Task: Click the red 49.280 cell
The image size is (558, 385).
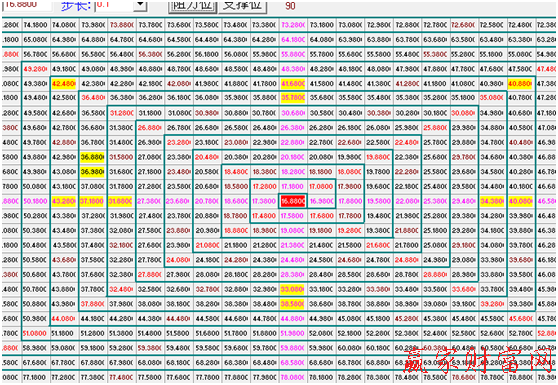Action: 35,69
